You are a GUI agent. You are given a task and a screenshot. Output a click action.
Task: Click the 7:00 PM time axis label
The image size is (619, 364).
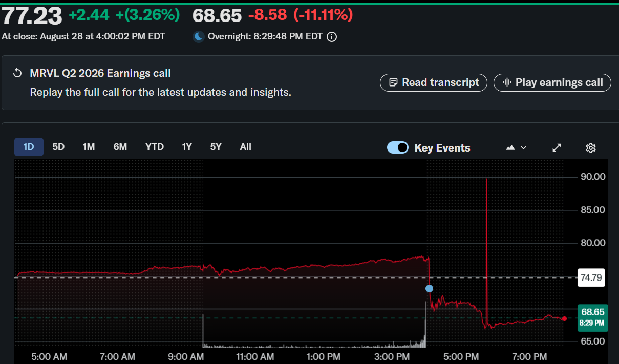coord(529,356)
